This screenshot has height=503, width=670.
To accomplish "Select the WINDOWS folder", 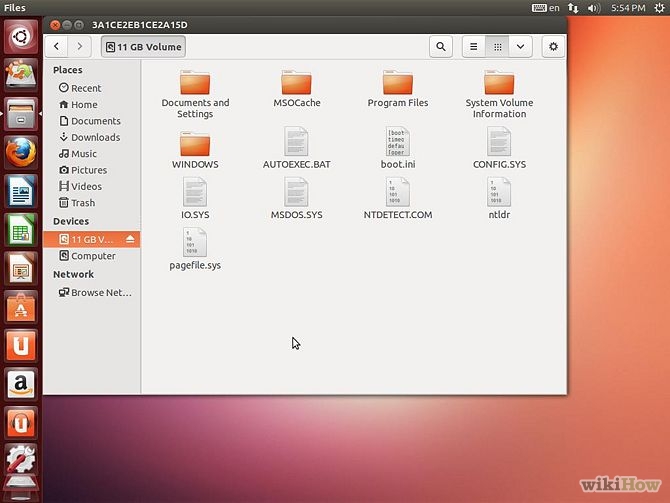I will [x=195, y=150].
